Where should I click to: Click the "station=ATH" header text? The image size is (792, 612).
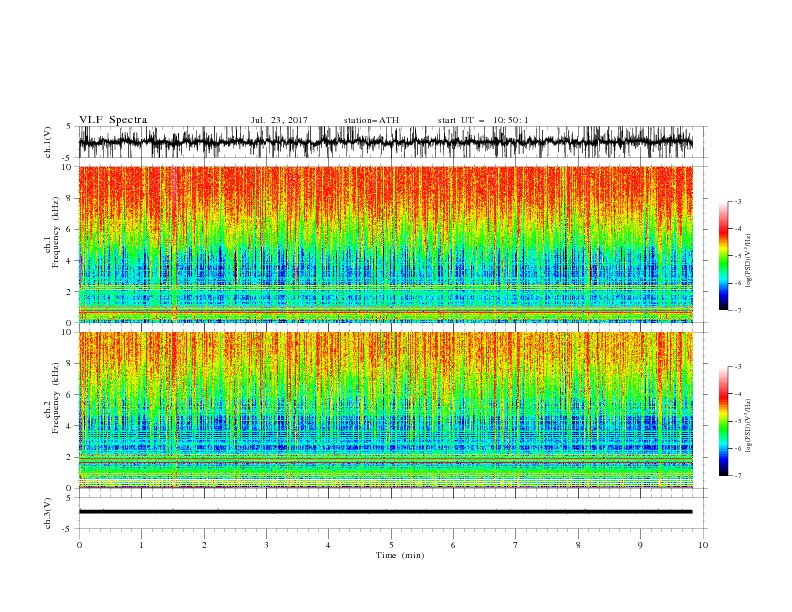371,120
